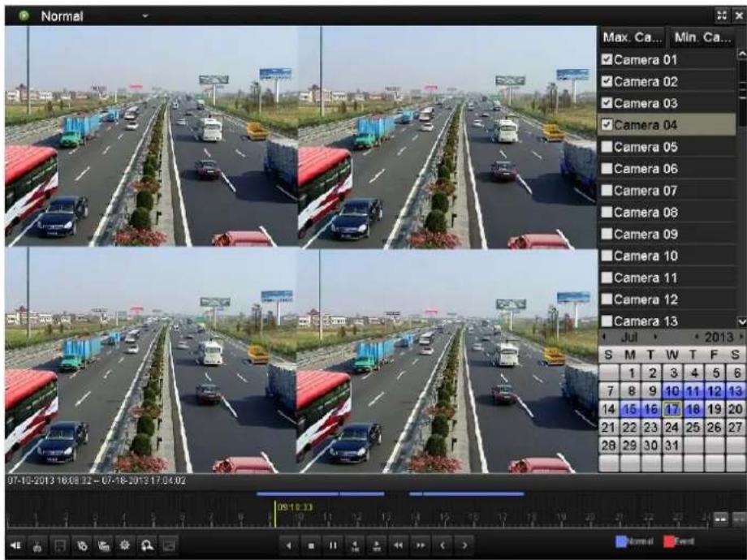This screenshot has width=747, height=560.
Task: Uncheck Camera 04
Action: click(607, 124)
